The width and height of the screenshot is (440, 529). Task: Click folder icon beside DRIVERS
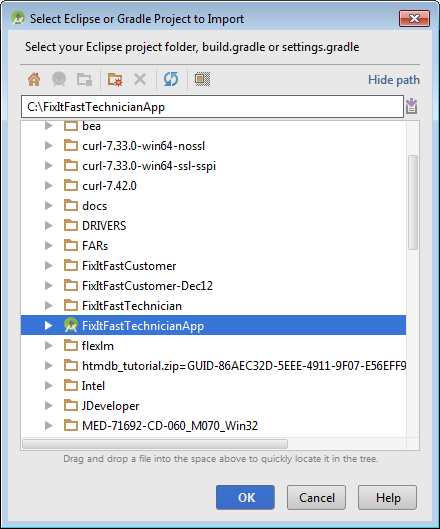point(71,225)
